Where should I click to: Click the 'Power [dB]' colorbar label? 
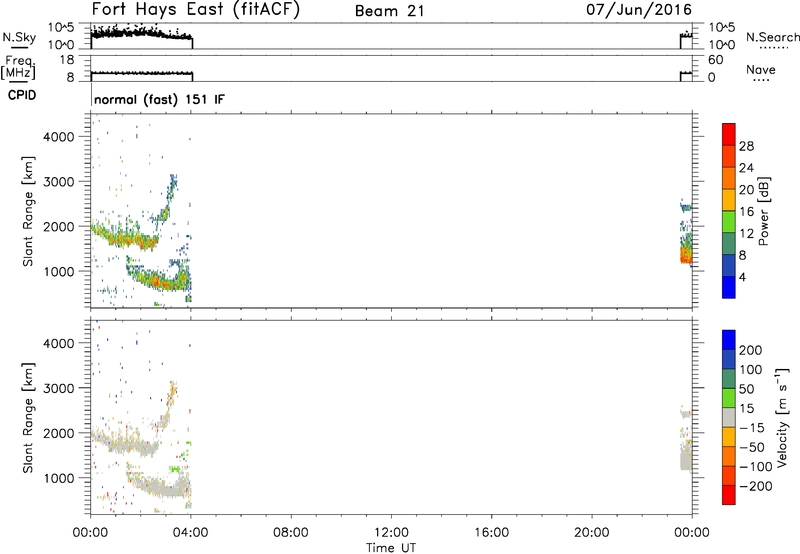coord(763,211)
